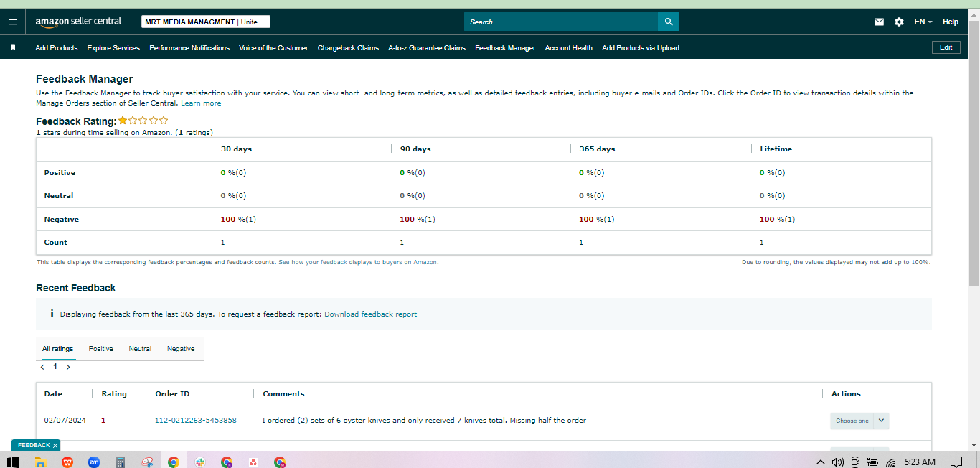Click the Help link in header
Screen dimensions: 980x468
click(951, 22)
